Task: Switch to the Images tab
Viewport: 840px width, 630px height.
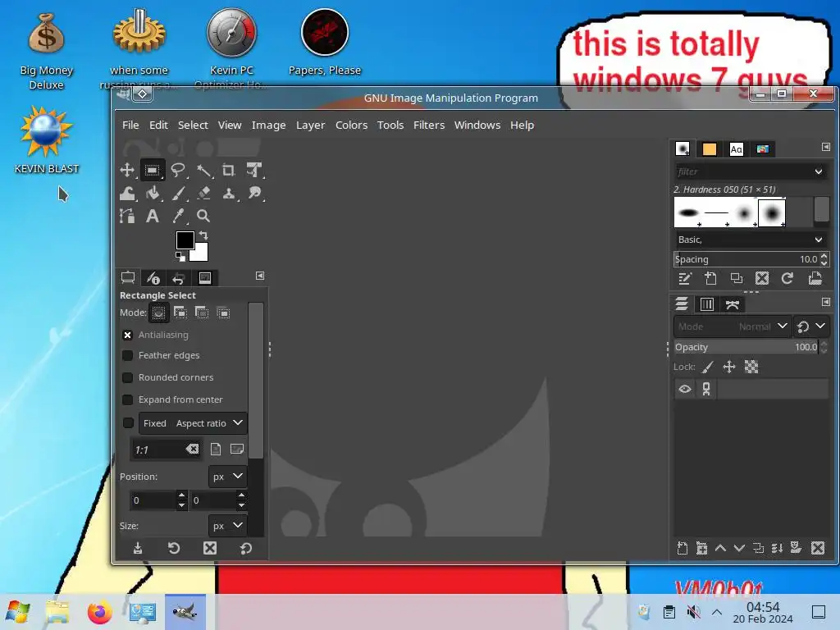Action: [x=204, y=277]
